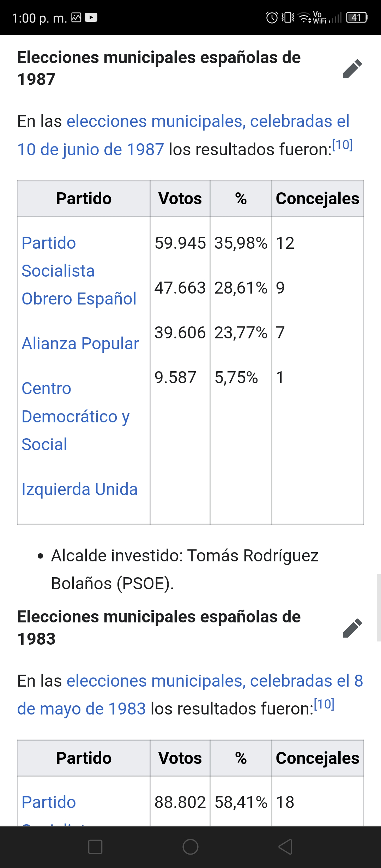
Task: Open the Alianza Popular link
Action: 80,343
